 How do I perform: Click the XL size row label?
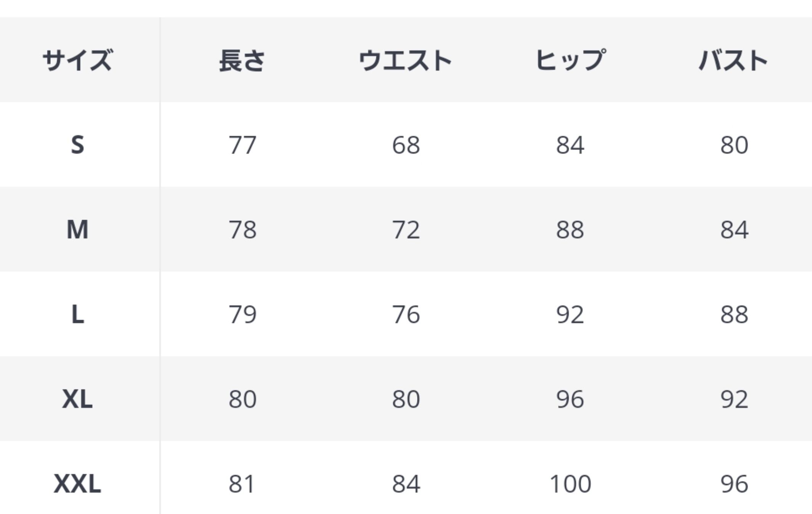point(77,400)
